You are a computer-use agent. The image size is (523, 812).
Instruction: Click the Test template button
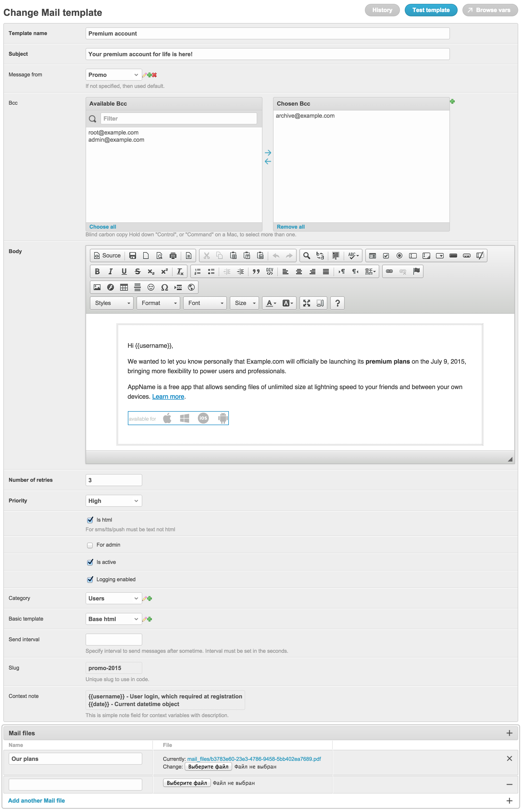point(431,10)
